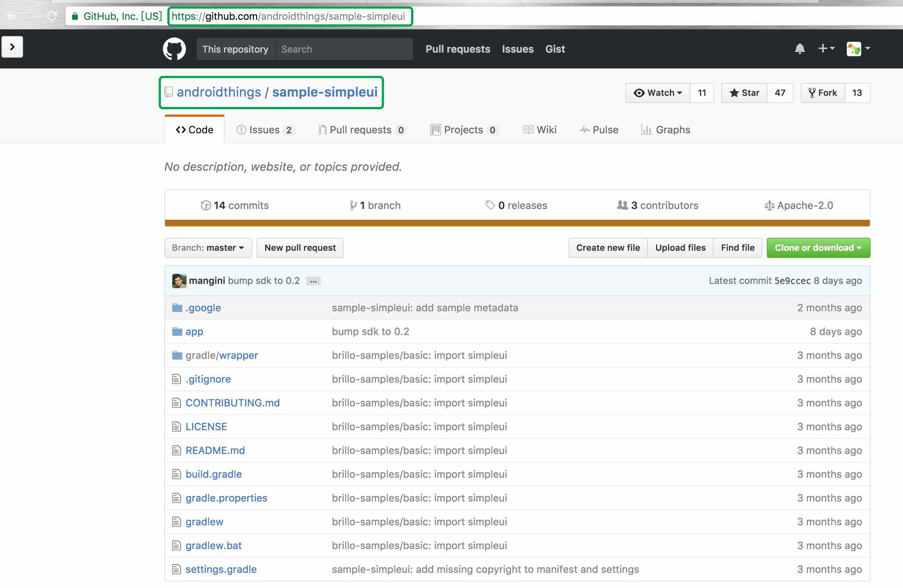Open the LICENSE file
This screenshot has height=588, width=903.
pos(206,426)
